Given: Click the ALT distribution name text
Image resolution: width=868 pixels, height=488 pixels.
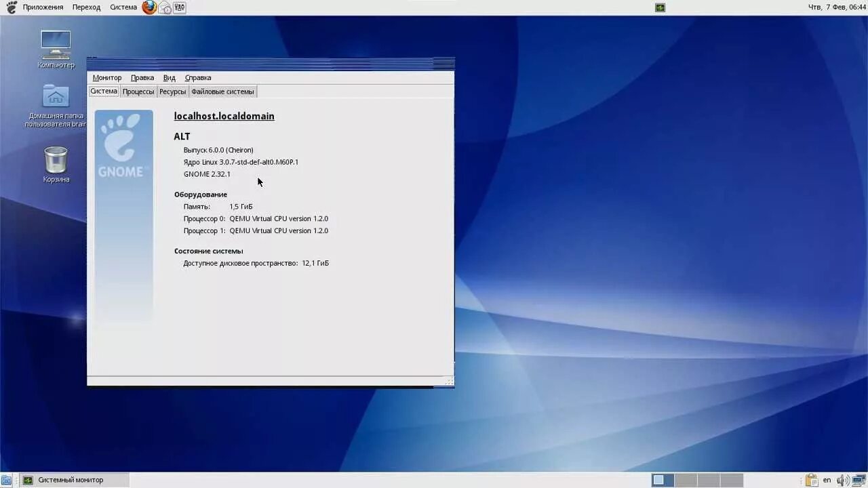Looking at the screenshot, I should click(182, 136).
